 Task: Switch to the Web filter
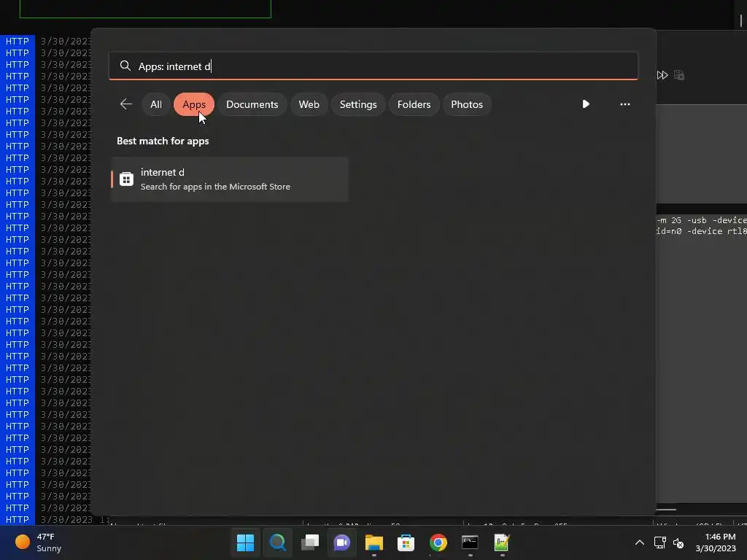click(x=309, y=104)
